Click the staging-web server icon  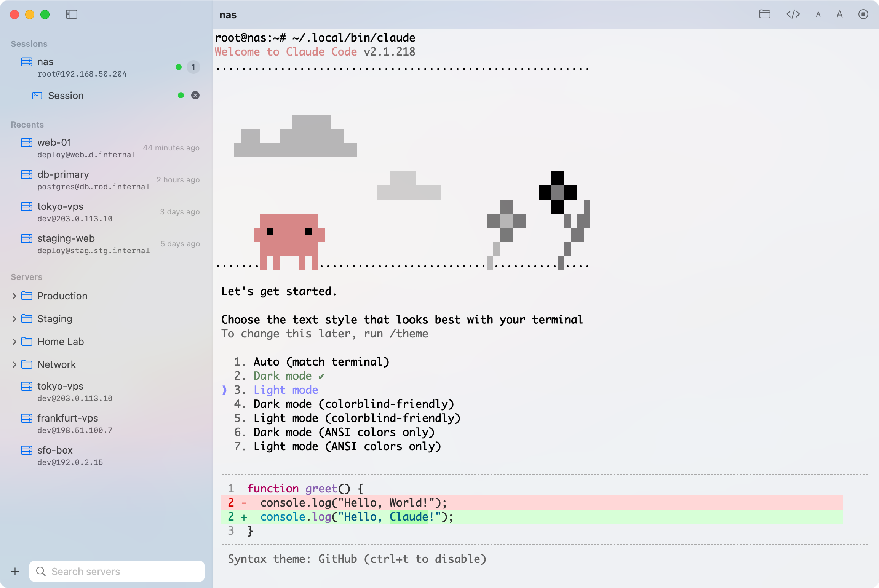click(27, 238)
